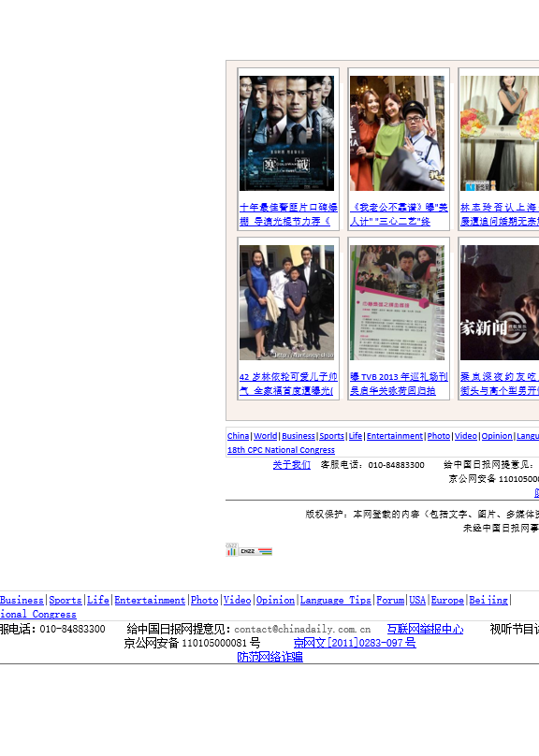Viewport: 539px width, 756px height.
Task: Select Language Tips in bottom navigation
Action: (x=336, y=601)
